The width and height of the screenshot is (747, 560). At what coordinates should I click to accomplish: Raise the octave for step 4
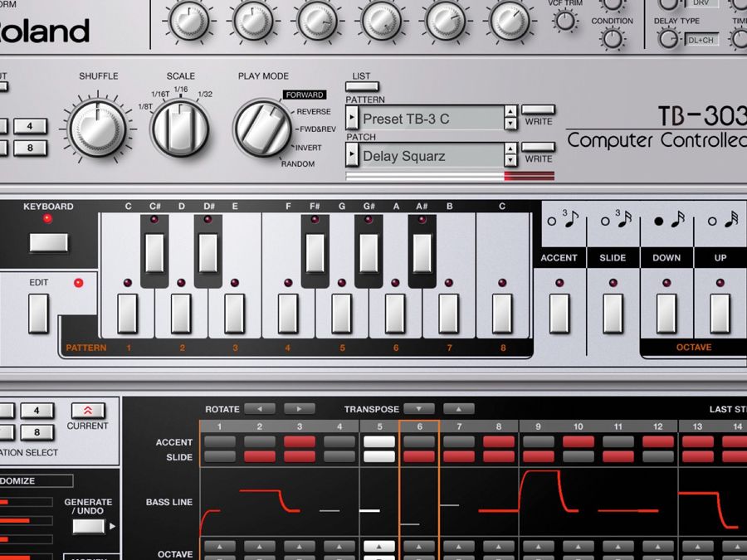[x=339, y=546]
